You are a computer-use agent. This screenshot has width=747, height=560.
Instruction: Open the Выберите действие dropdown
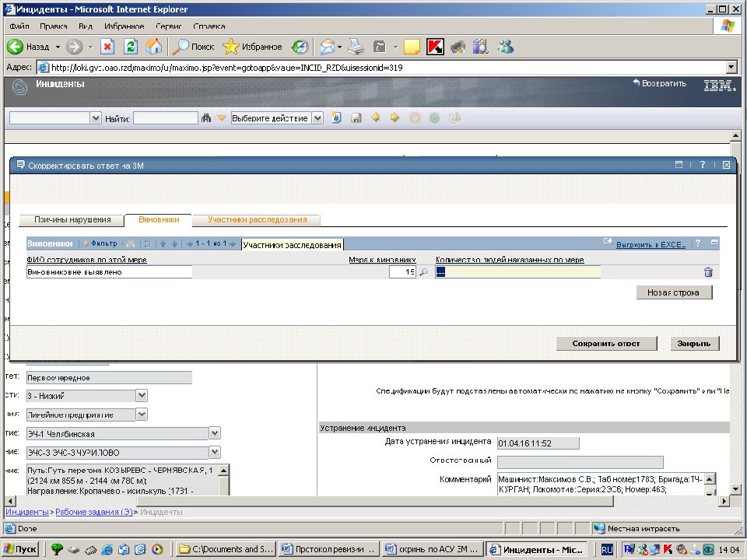tap(317, 118)
